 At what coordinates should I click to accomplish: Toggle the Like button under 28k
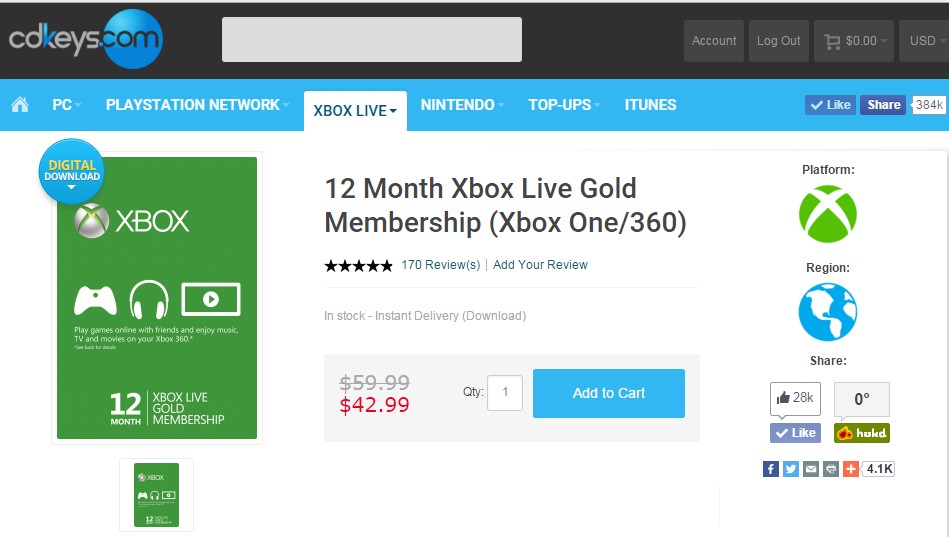click(795, 433)
